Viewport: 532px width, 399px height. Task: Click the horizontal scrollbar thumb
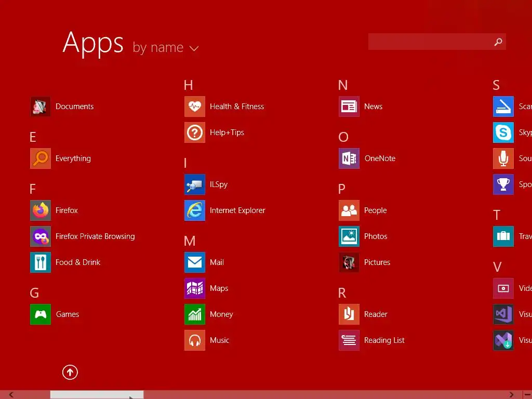97,395
